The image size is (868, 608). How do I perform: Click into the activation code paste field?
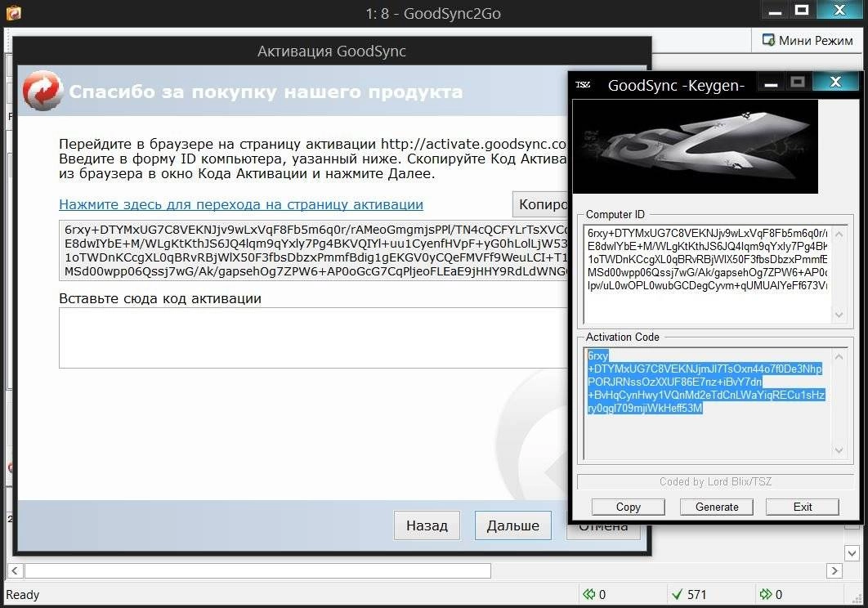coord(314,338)
